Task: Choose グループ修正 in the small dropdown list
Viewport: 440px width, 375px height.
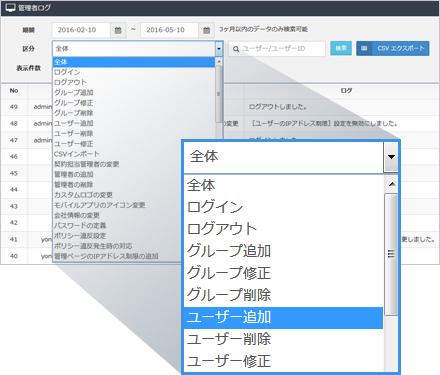Action: (134, 103)
